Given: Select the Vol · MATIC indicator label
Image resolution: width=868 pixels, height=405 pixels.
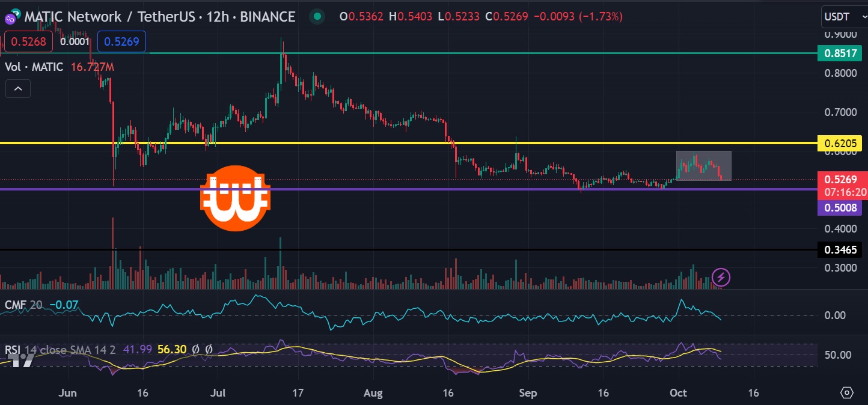Looking at the screenshot, I should 34,67.
